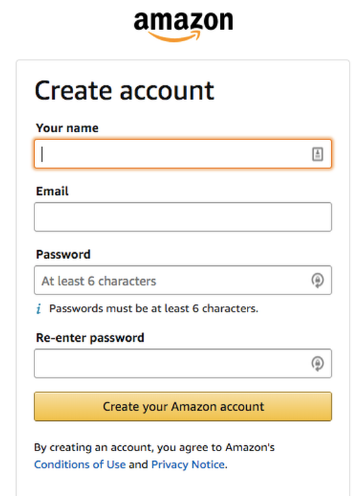Viewport: 363px width, 497px height.
Task: Select the Email input box
Action: tap(183, 217)
